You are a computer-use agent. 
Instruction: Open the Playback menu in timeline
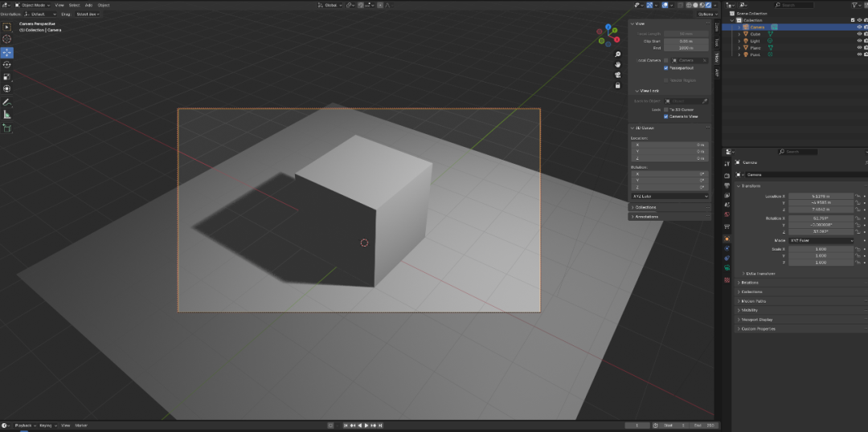click(24, 426)
